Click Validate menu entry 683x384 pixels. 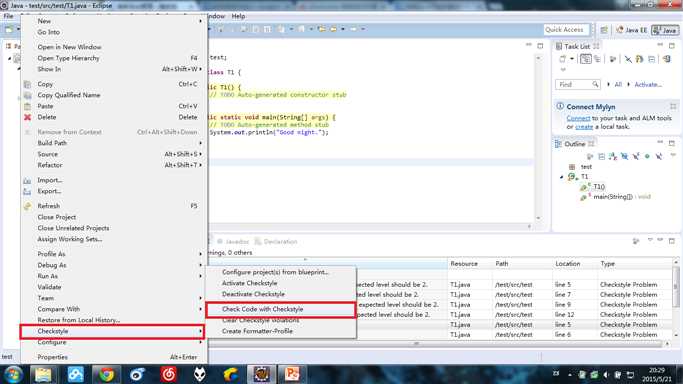(x=114, y=287)
